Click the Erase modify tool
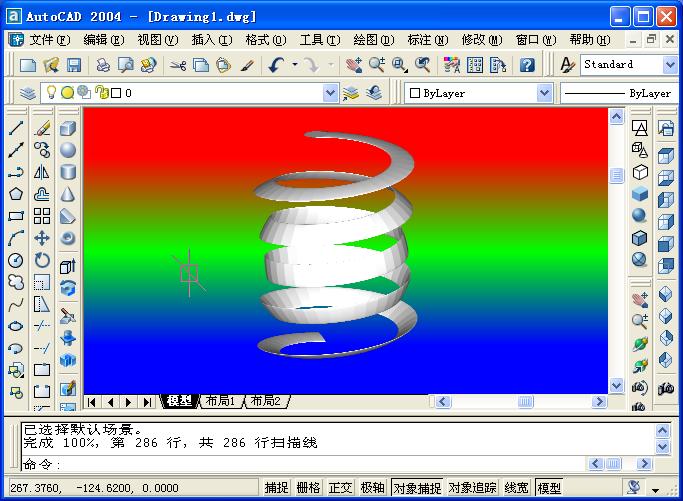683x501 pixels. [x=42, y=128]
